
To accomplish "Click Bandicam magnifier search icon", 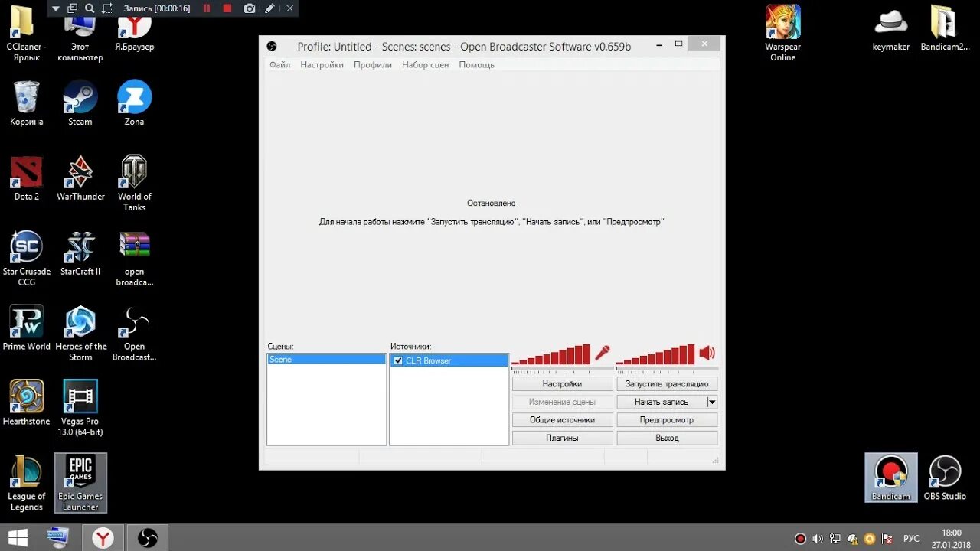I will [90, 8].
